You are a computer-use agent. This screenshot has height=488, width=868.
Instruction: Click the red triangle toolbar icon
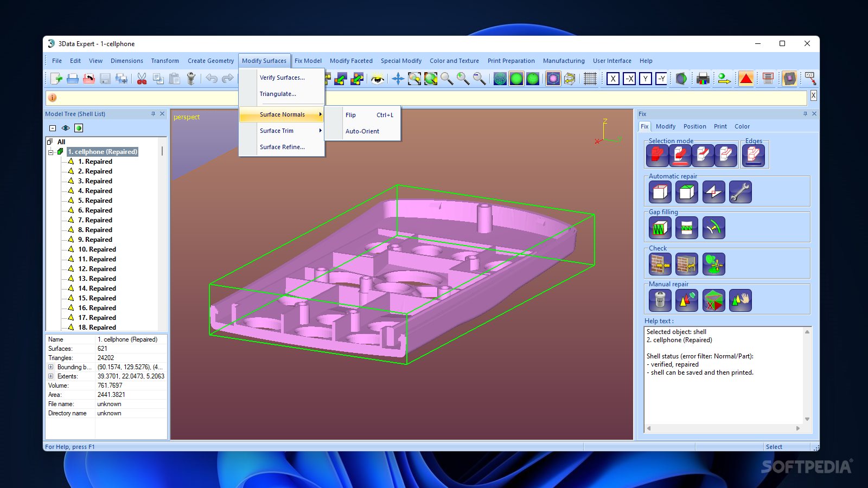(746, 79)
